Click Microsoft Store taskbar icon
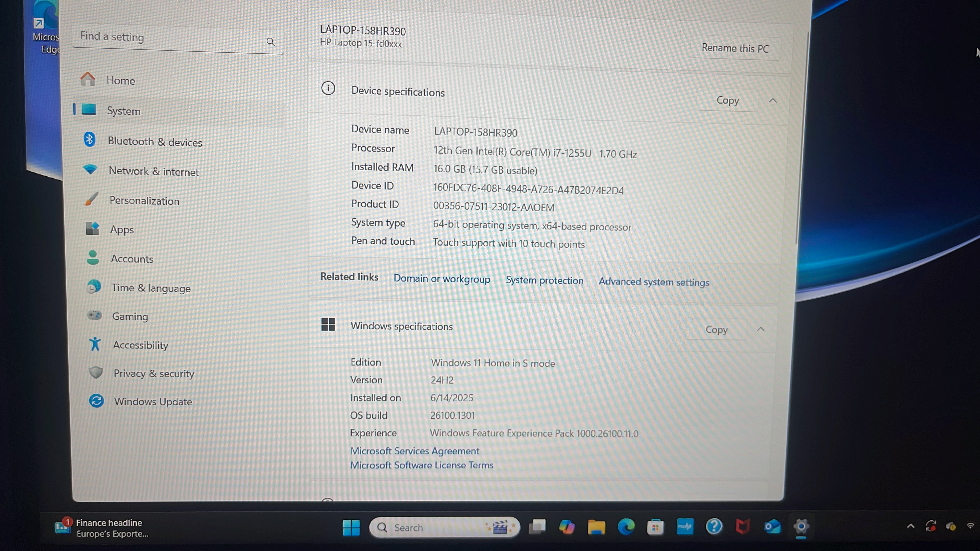 pos(655,527)
